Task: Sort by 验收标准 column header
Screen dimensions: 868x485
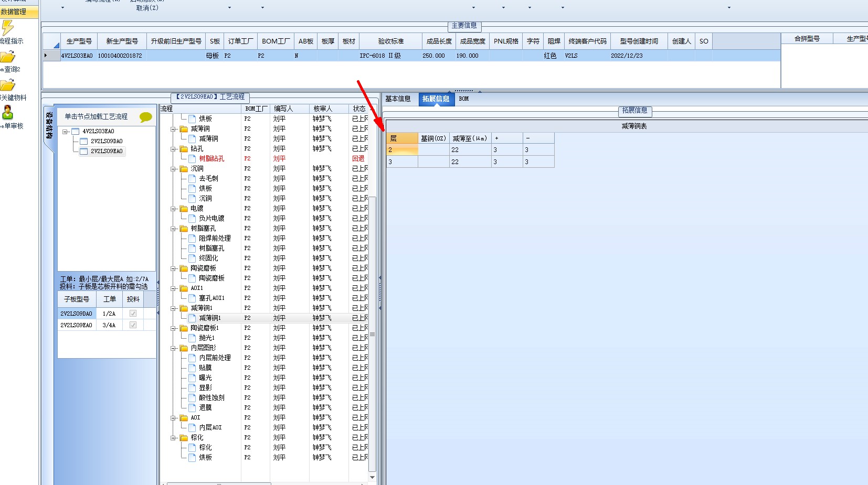Action: point(391,41)
